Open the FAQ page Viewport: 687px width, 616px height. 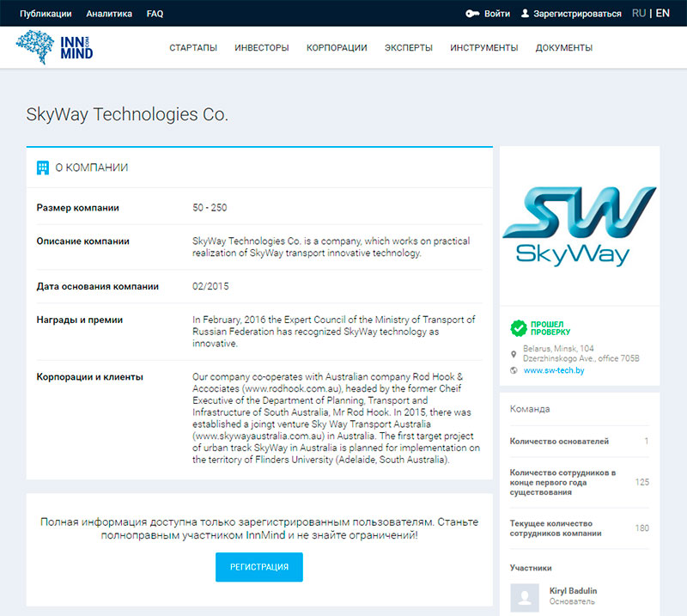pyautogui.click(x=155, y=14)
